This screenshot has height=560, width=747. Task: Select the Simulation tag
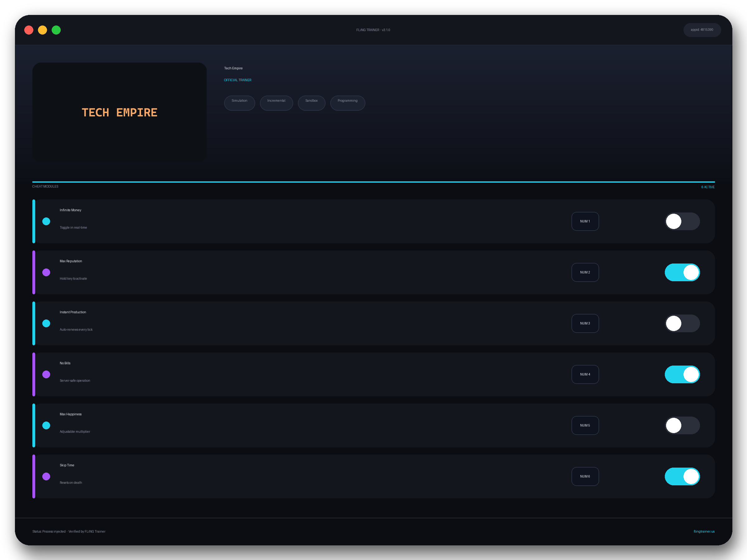pyautogui.click(x=239, y=103)
